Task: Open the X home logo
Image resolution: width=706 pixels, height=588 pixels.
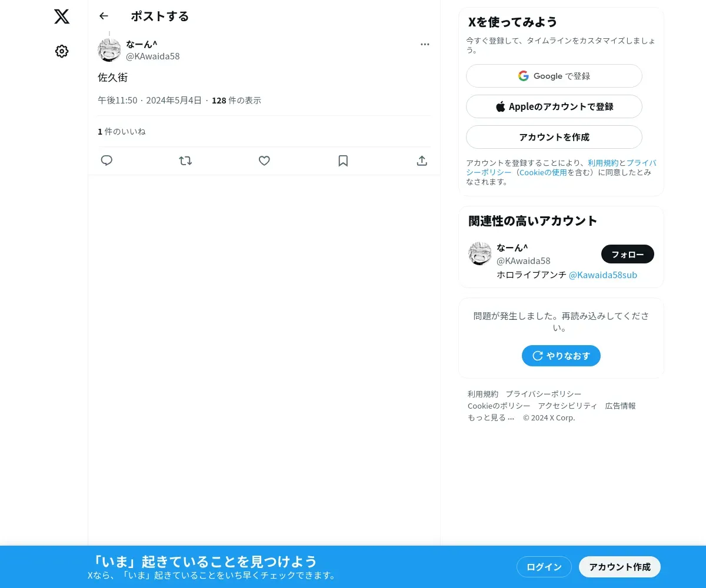Action: tap(62, 16)
